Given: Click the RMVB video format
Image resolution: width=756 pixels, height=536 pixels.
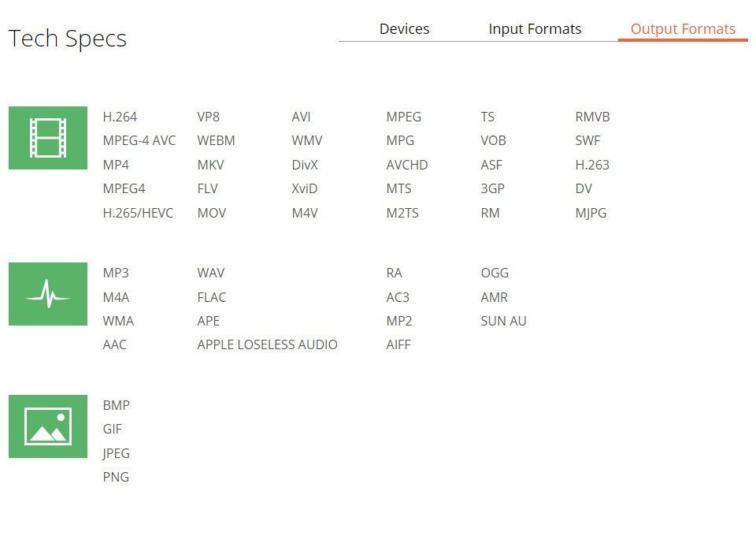Looking at the screenshot, I should click(592, 117).
